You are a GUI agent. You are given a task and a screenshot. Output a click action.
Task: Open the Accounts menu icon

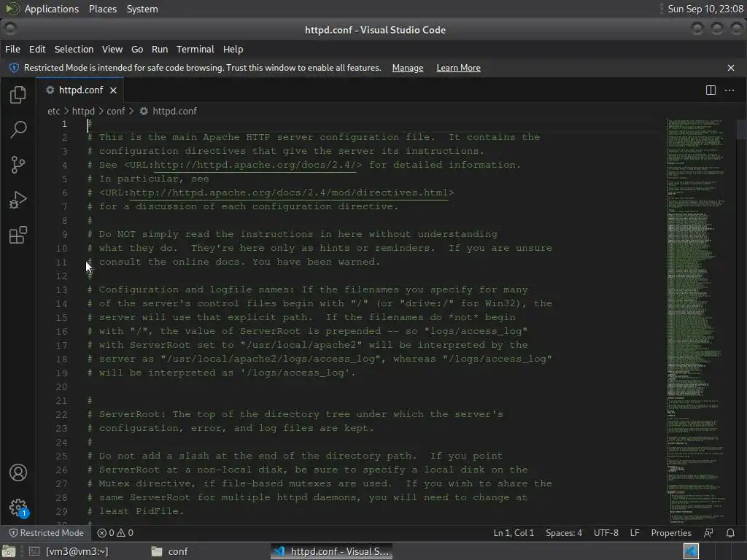coord(18,472)
